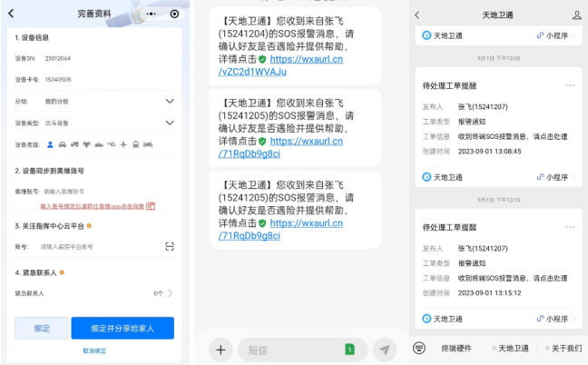This screenshot has height=365, width=588.
Task: Click the 取消绑定 link
Action: [x=94, y=351]
